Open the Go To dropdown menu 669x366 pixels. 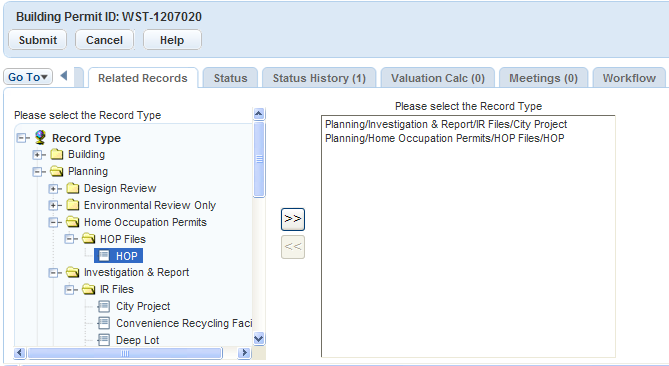coord(28,77)
